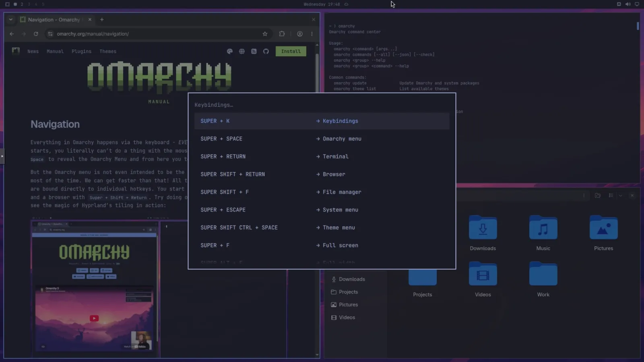Open the Work folder icon

pyautogui.click(x=543, y=274)
